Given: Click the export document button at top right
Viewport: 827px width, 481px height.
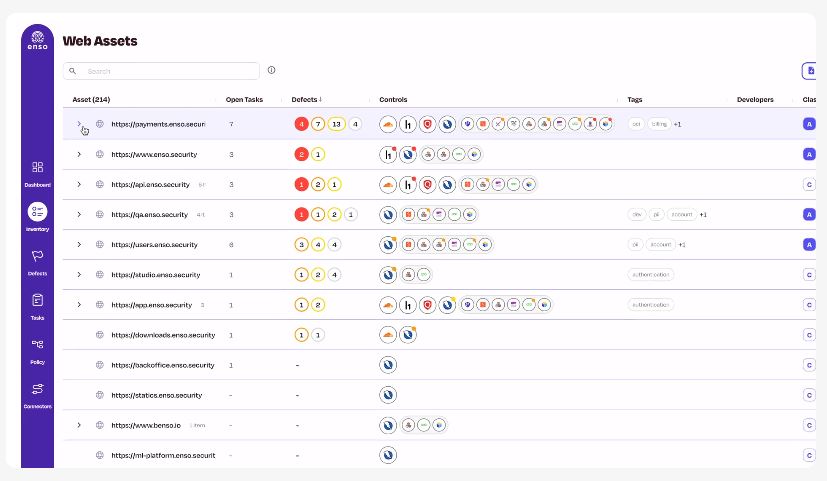Looking at the screenshot, I should pyautogui.click(x=810, y=71).
